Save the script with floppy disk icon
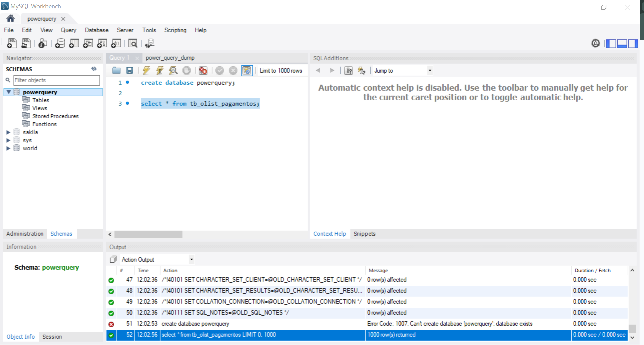The width and height of the screenshot is (644, 345). point(130,70)
